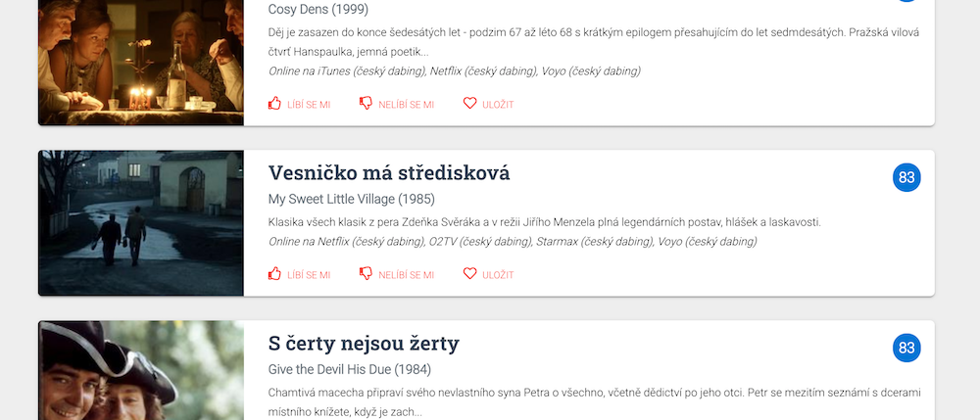This screenshot has width=980, height=420.
Task: Open the S čerty nejsou žerty thumbnail
Action: pyautogui.click(x=140, y=370)
